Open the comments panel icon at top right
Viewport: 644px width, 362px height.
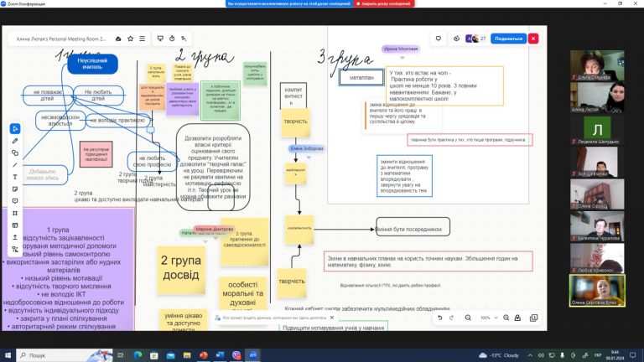(x=439, y=39)
